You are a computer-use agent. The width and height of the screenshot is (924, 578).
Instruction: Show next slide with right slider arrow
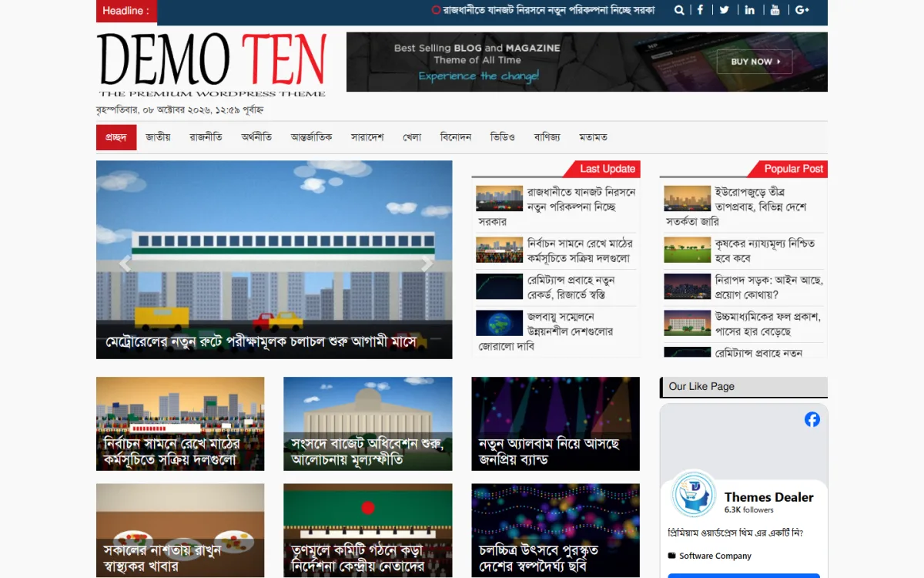pyautogui.click(x=427, y=264)
